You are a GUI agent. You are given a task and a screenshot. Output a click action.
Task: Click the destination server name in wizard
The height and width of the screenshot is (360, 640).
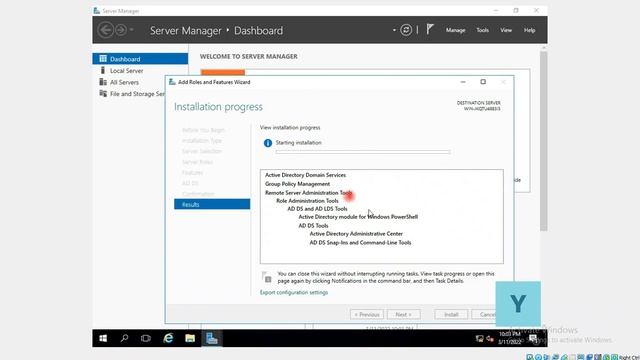click(x=482, y=109)
